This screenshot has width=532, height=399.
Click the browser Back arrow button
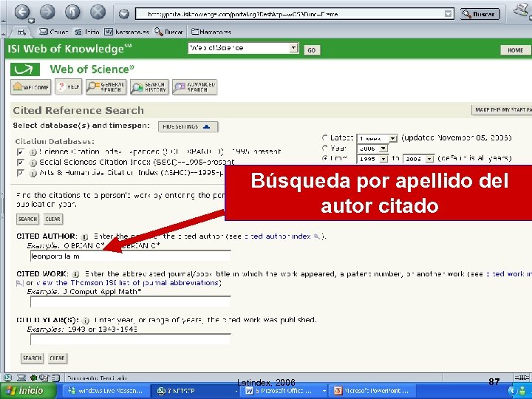click(22, 13)
